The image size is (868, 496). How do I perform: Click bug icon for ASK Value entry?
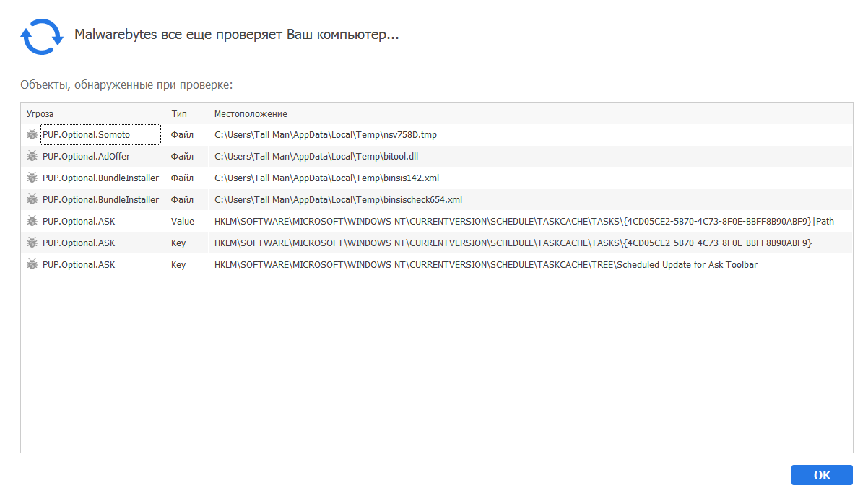[x=32, y=221]
